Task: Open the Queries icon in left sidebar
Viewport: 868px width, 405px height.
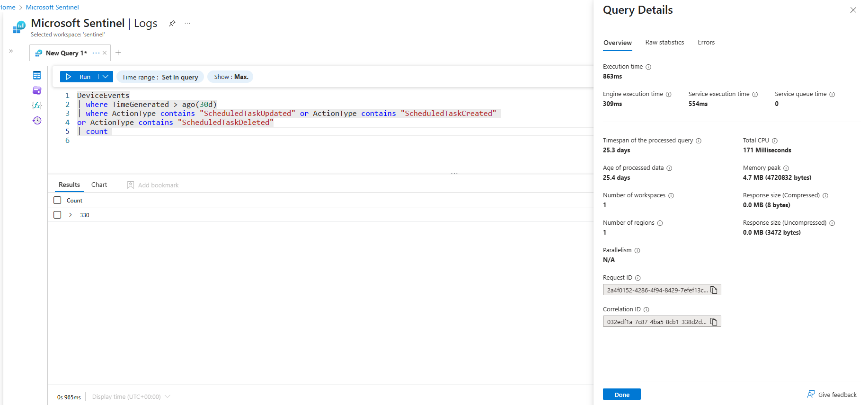Action: click(37, 90)
